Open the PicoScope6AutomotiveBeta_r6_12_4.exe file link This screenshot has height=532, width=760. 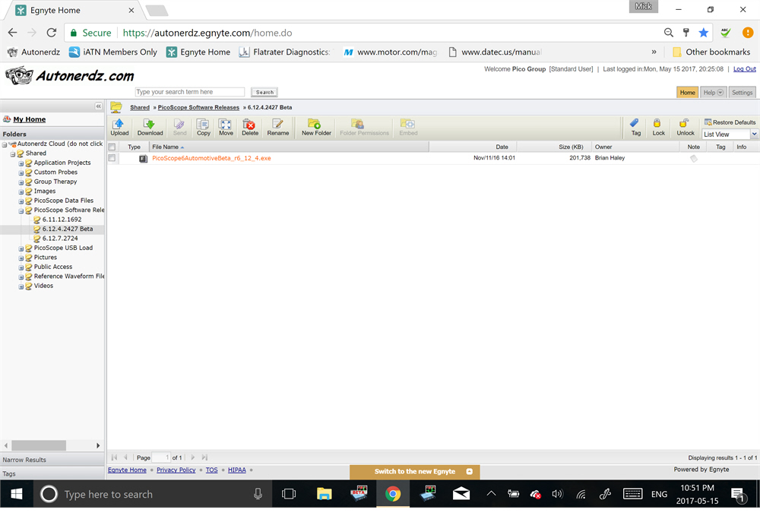coord(211,158)
